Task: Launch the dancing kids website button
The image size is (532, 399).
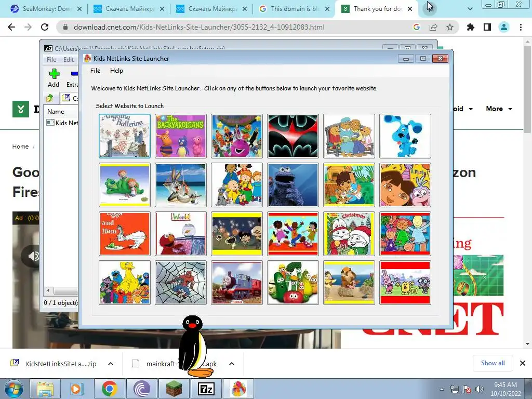Action: pos(293,234)
